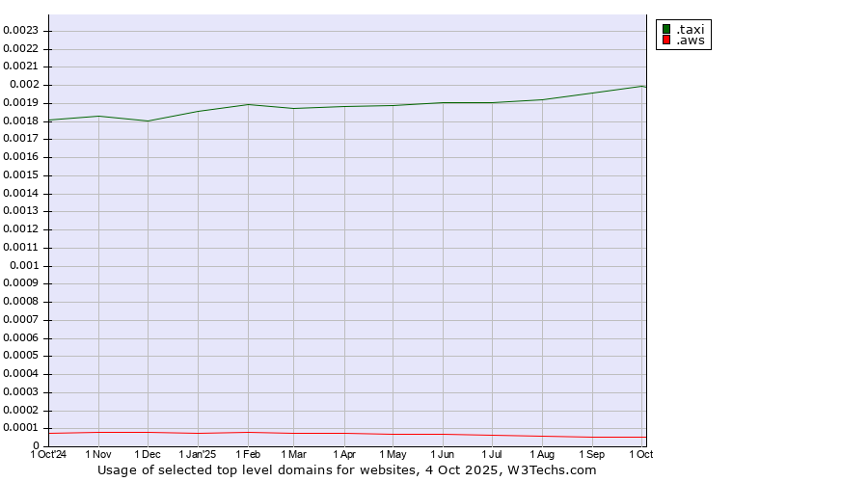Select the 1 Aug date label

pos(542,454)
